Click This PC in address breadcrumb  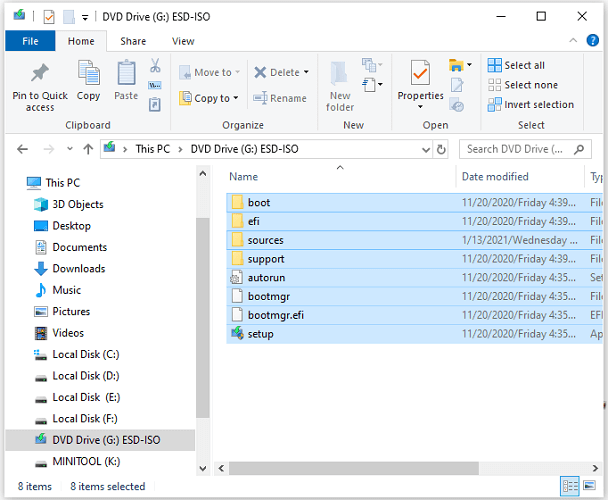point(153,149)
